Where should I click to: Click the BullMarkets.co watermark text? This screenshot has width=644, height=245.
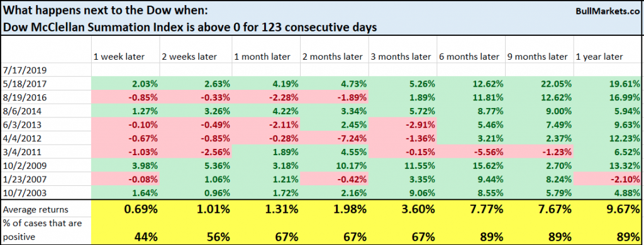click(607, 13)
